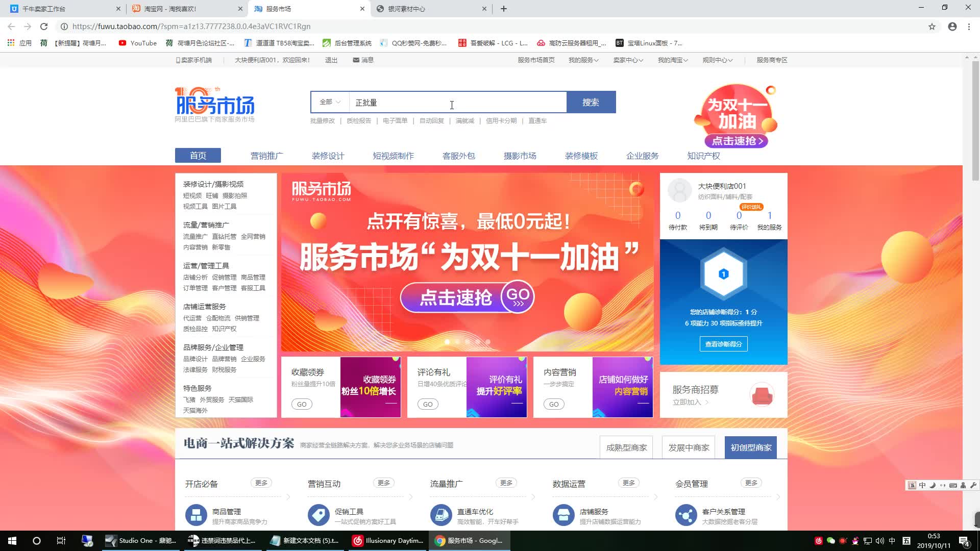Open a new browser tab
Screen dimensions: 980x551
click(503, 9)
